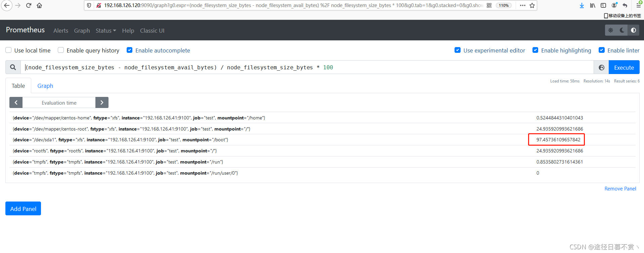Image resolution: width=644 pixels, height=253 pixels.
Task: Uncheck Use experimental editor
Action: point(458,50)
